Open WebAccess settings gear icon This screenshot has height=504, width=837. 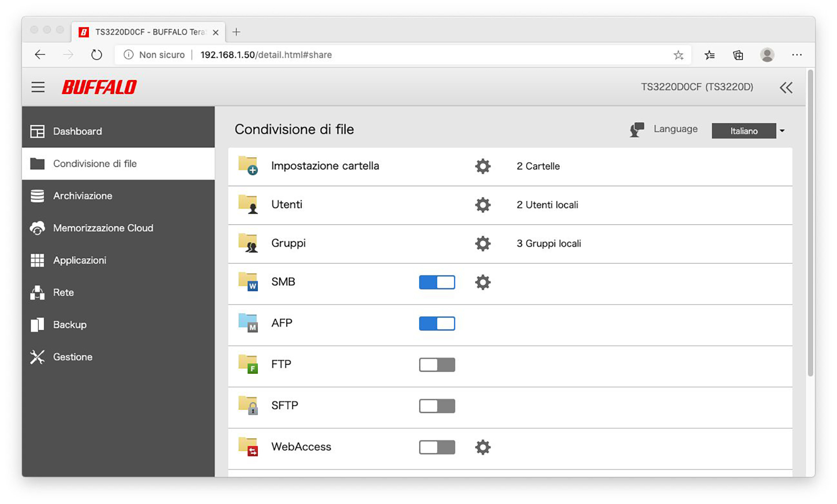pos(482,448)
